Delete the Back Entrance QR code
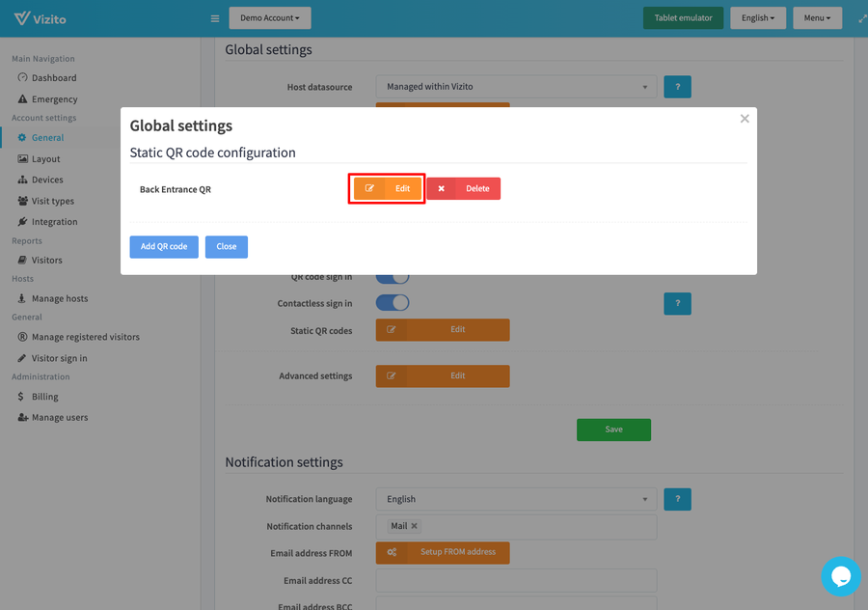 pyautogui.click(x=464, y=189)
